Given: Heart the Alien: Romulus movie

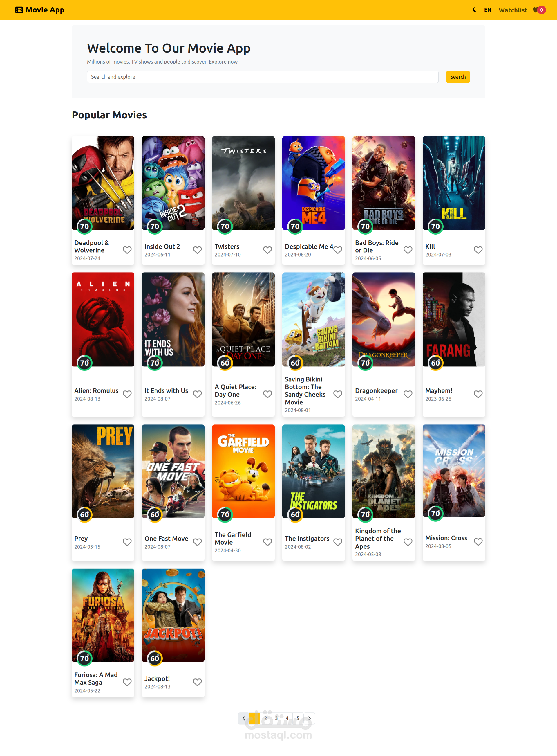Looking at the screenshot, I should pos(127,394).
